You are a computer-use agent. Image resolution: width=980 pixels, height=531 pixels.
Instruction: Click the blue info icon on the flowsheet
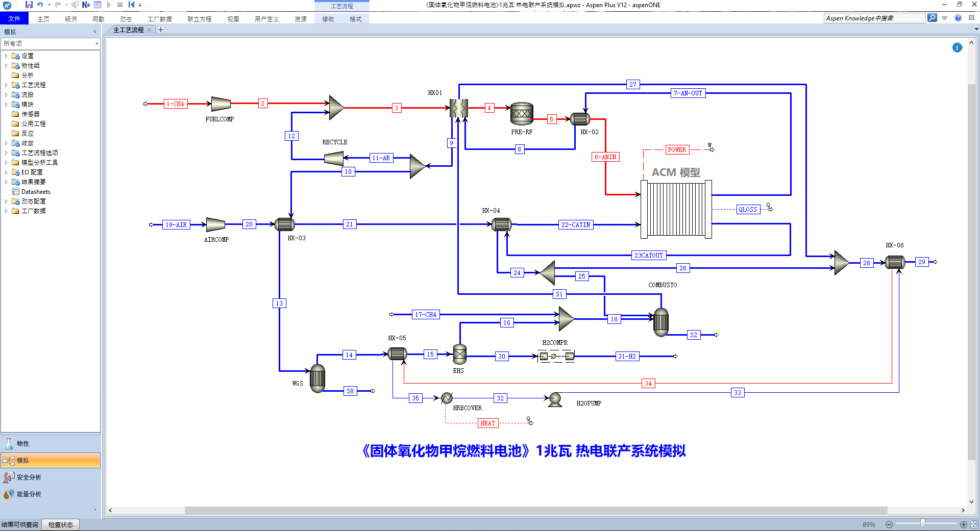point(957,47)
